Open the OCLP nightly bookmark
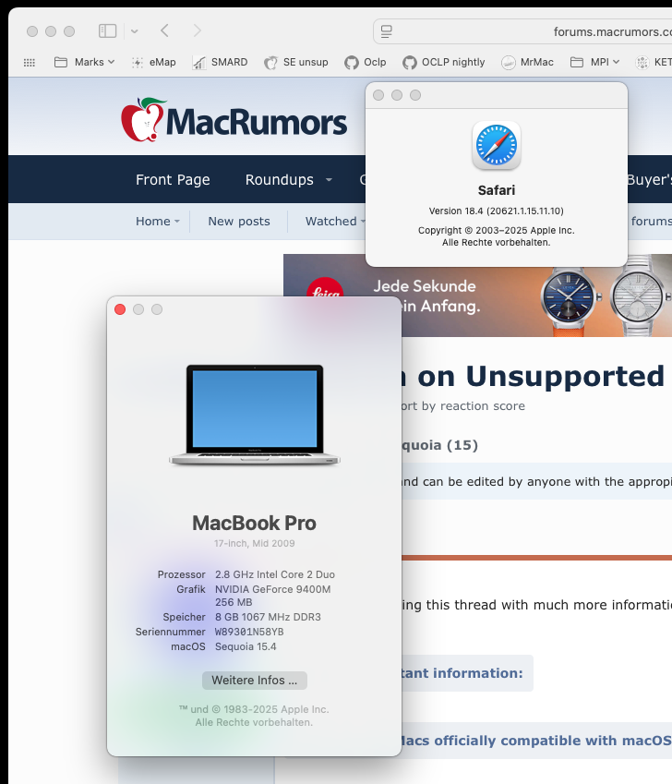This screenshot has width=672, height=784. 444,62
